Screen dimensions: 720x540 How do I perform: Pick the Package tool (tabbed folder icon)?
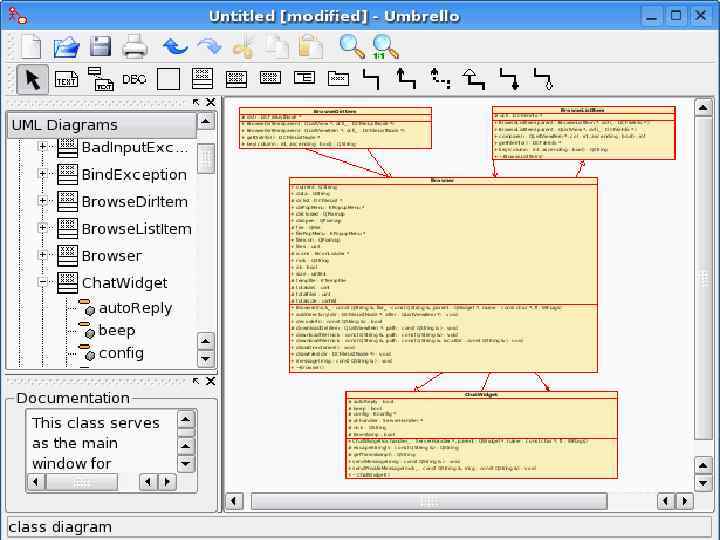tap(338, 79)
